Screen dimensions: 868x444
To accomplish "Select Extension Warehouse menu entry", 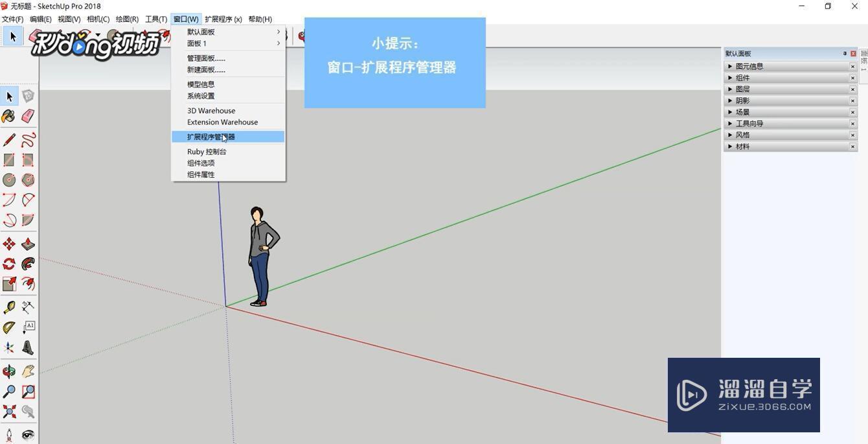I will pos(228,122).
